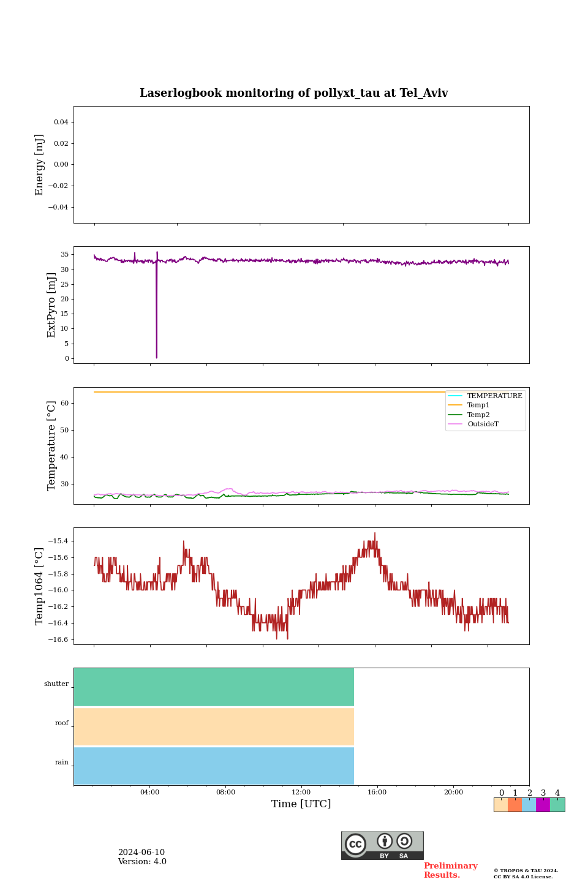This screenshot has width=588, height=882.
Task: Click the blue rain status bar
Action: (x=214, y=766)
